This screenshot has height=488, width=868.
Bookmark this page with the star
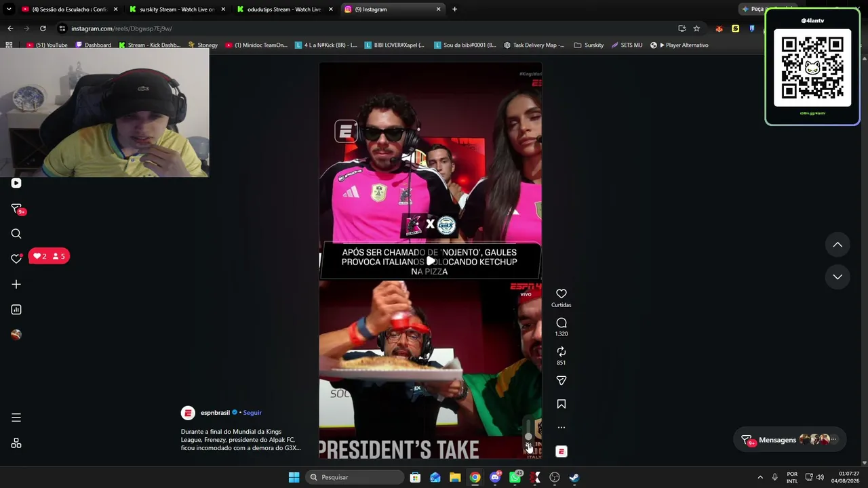696,28
